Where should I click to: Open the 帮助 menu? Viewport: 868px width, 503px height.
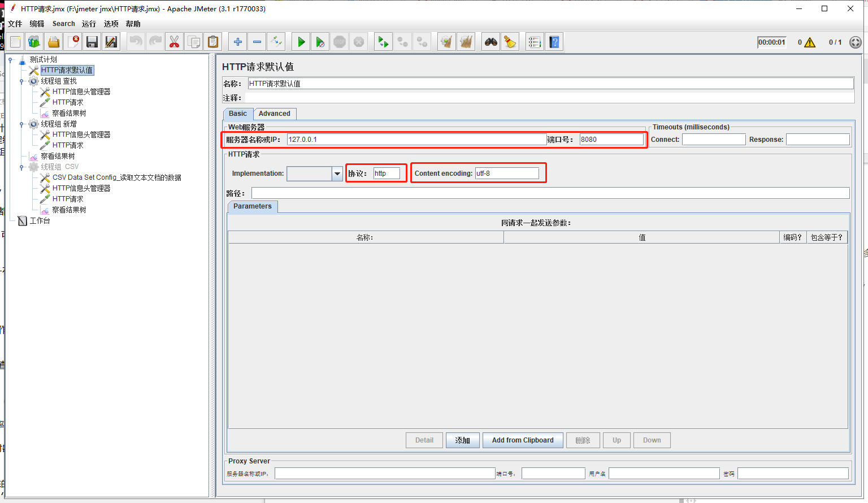click(x=133, y=24)
